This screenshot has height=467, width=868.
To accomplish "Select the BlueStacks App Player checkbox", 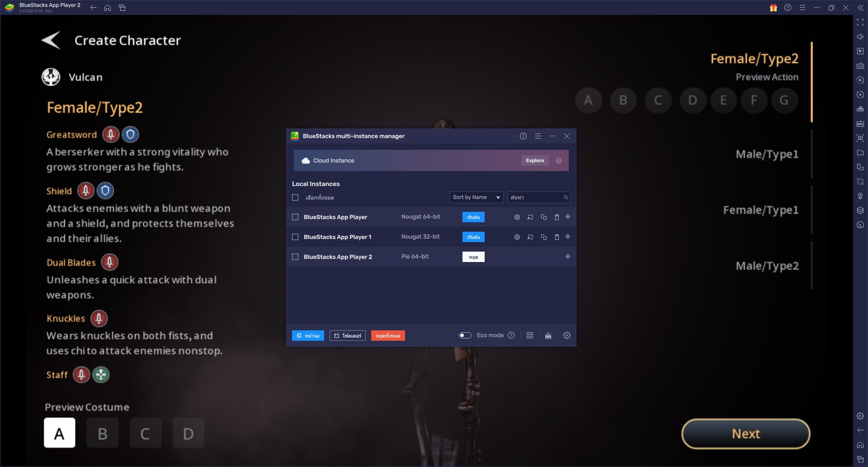I will [295, 217].
